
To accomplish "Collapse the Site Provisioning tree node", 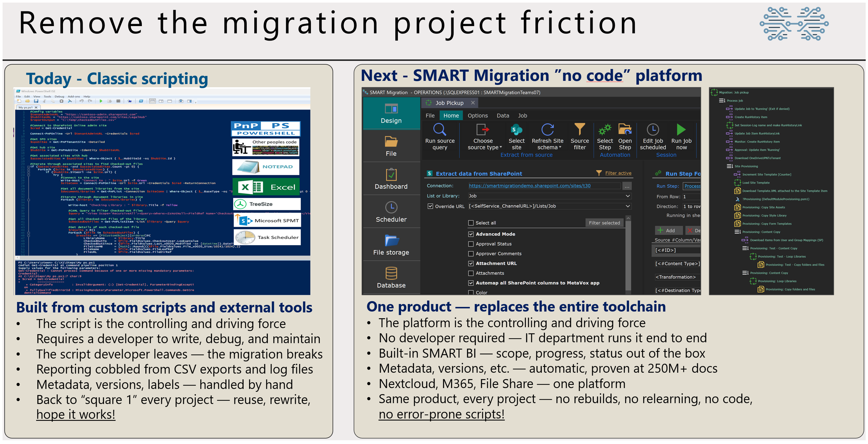I will [729, 166].
